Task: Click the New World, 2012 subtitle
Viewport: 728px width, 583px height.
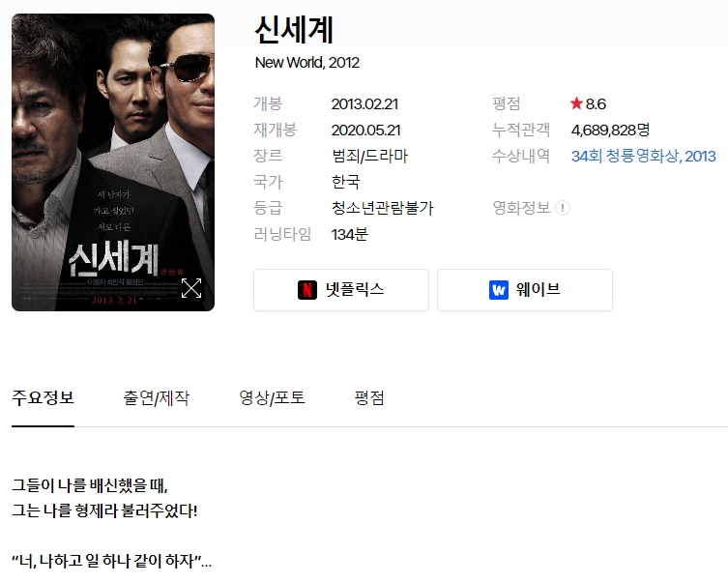Action: coord(306,63)
